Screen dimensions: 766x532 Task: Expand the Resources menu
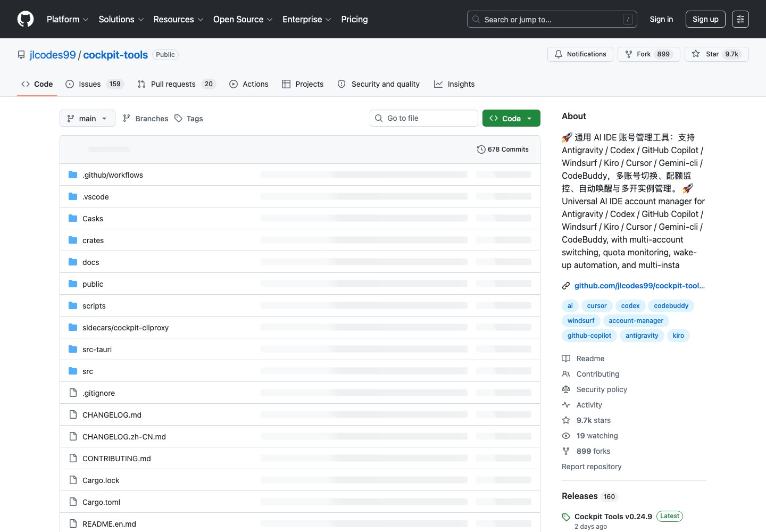tap(178, 19)
